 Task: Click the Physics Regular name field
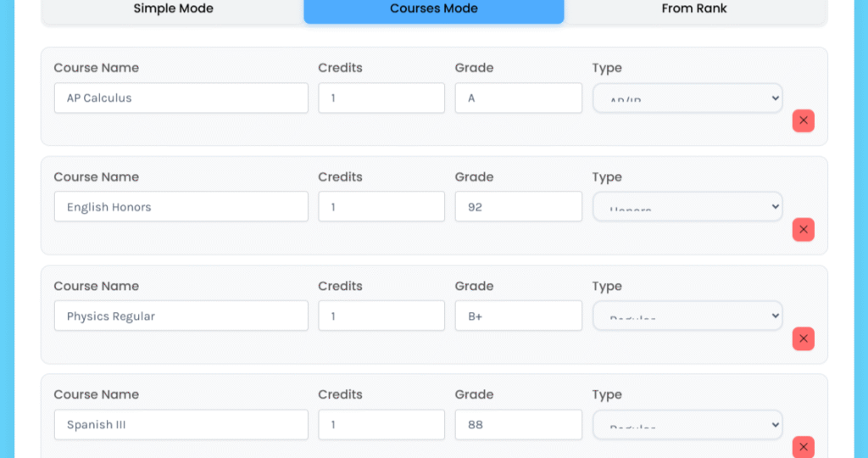tap(181, 316)
